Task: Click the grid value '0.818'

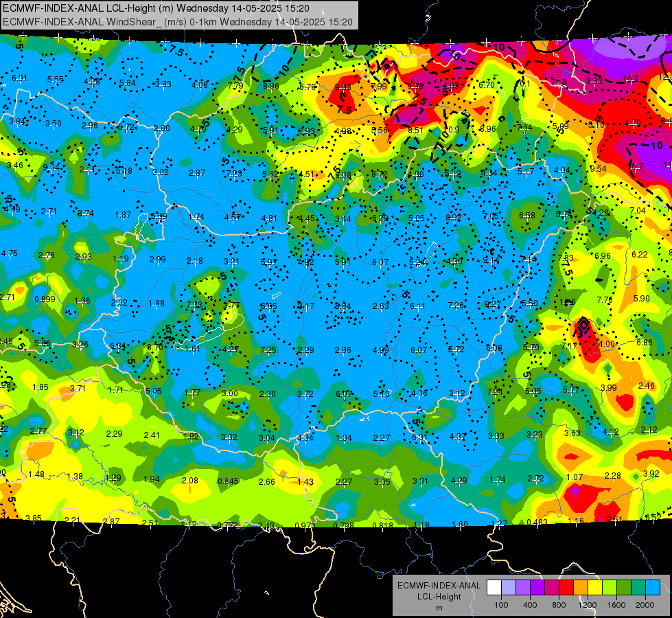Action: click(383, 526)
